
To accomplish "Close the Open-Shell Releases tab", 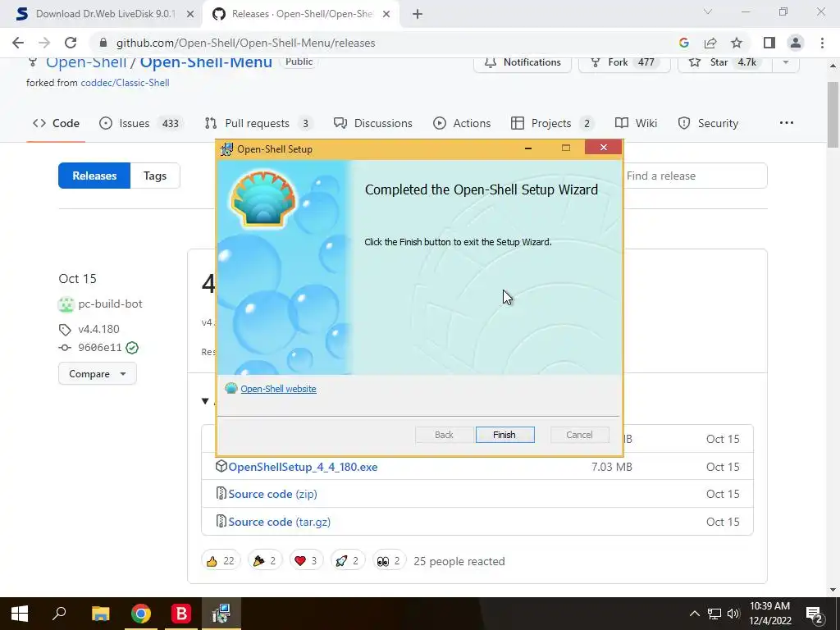I will click(x=386, y=14).
